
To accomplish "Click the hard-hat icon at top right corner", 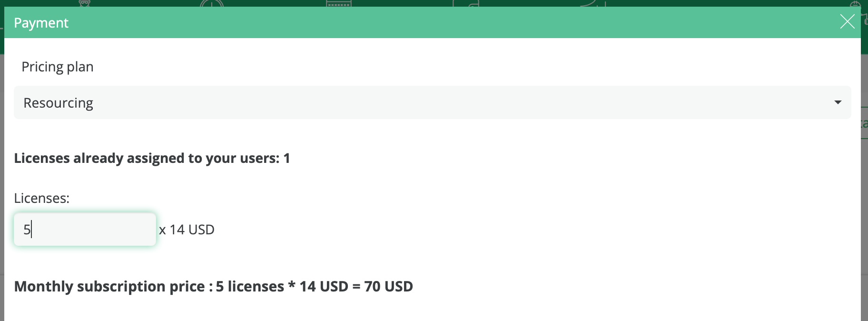I will (x=855, y=4).
